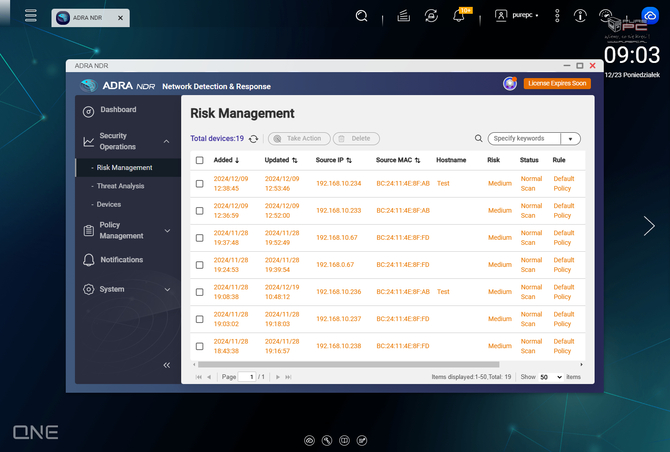Go to the next page of results
The width and height of the screenshot is (670, 452).
pos(278,377)
